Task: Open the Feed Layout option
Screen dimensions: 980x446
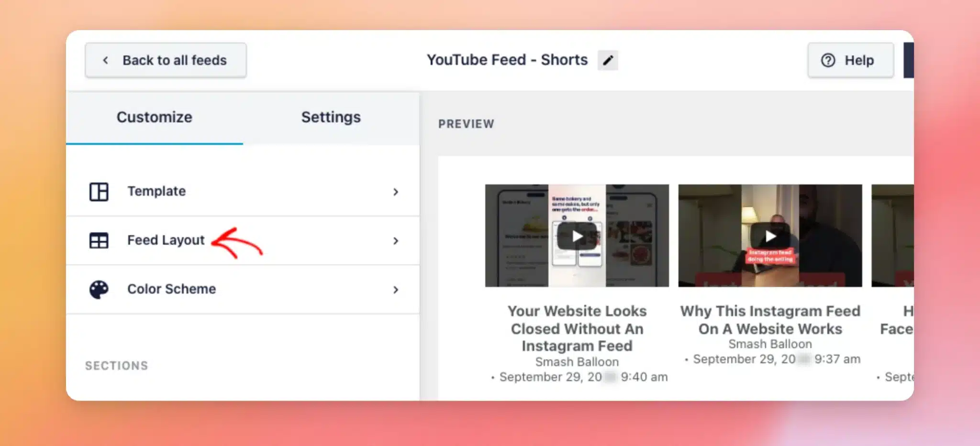Action: tap(243, 240)
